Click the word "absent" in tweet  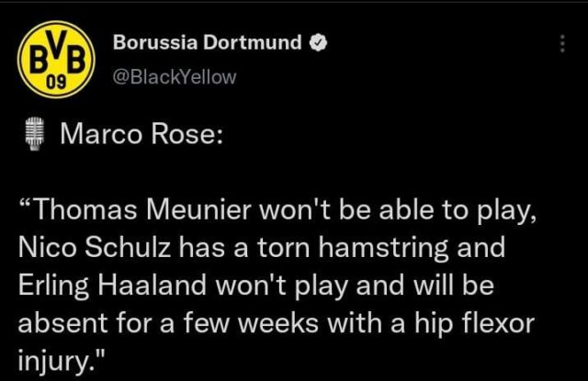(63, 323)
